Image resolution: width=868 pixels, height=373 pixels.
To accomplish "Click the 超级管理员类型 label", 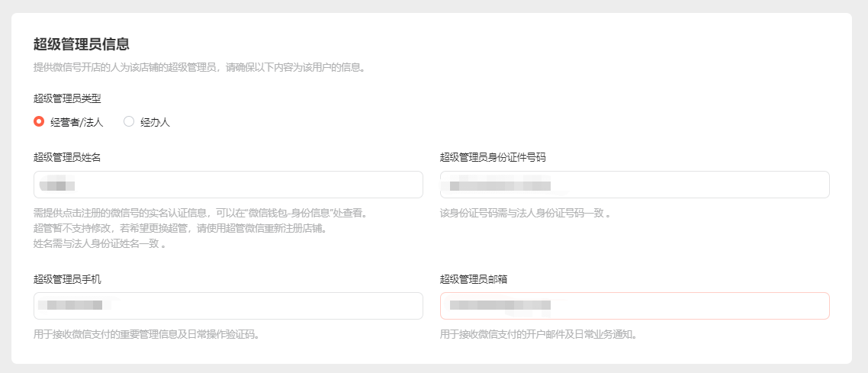I will pos(67,99).
